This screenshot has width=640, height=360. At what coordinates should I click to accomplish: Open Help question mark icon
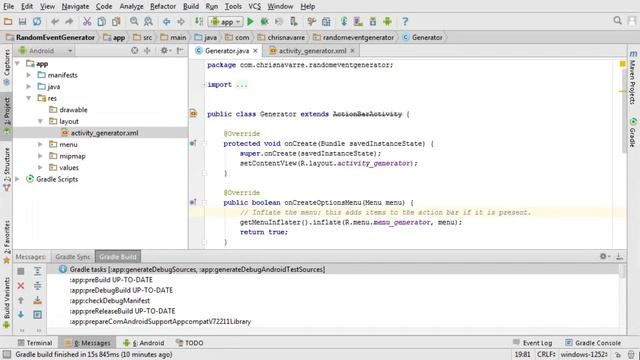(x=405, y=22)
